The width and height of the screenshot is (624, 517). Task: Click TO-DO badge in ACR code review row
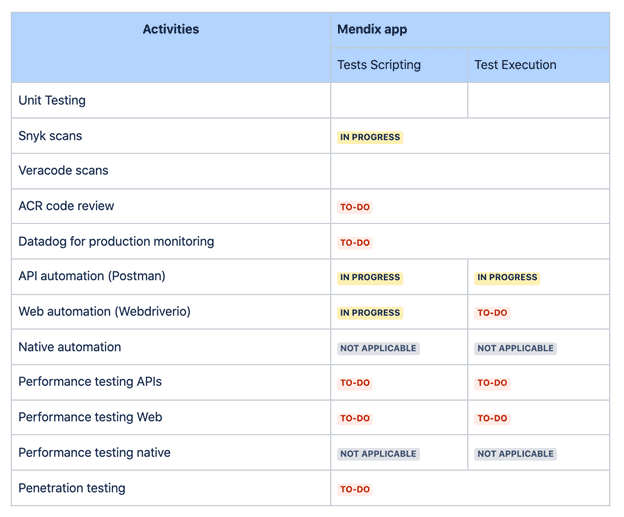click(x=355, y=207)
